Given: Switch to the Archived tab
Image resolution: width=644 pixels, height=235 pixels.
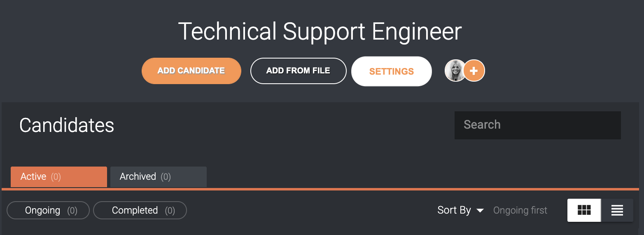Looking at the screenshot, I should (159, 177).
